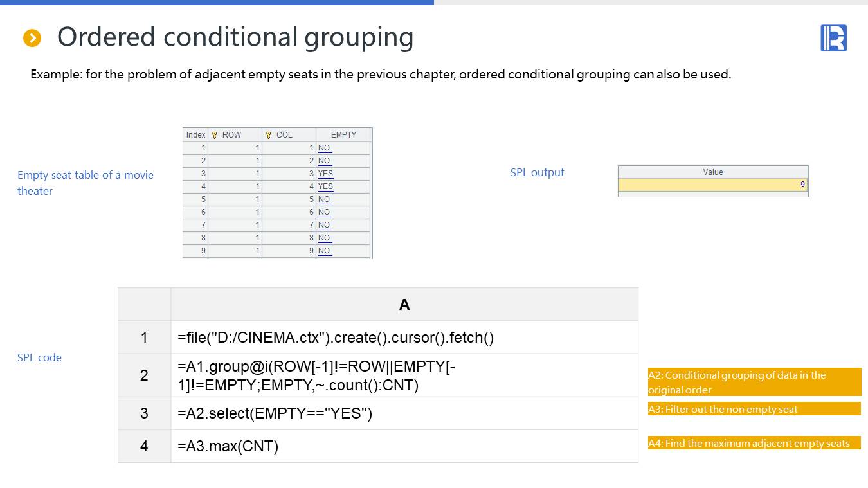Screen dimensions: 868x488
Task: Click the blue R logo icon
Action: [x=833, y=38]
